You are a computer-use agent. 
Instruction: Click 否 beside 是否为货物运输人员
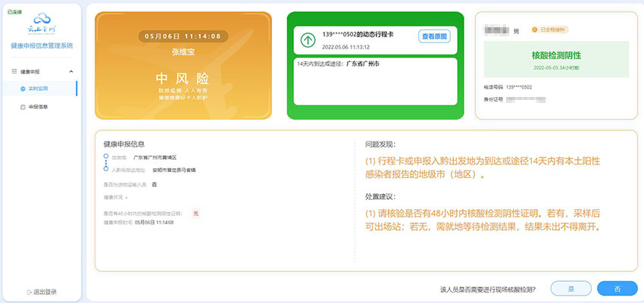155,185
